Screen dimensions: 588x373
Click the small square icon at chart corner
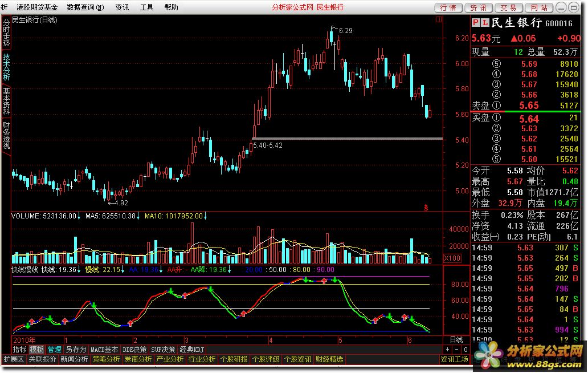point(438,19)
